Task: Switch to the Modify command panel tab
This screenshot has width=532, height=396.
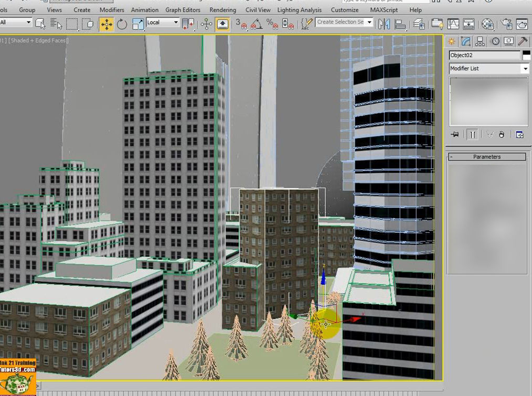Action: (x=466, y=41)
